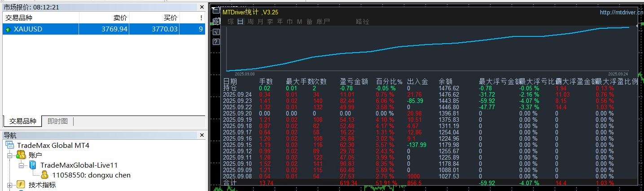Expand the 技术指标 tree node
The width and height of the screenshot is (644, 191).
[x=10, y=185]
